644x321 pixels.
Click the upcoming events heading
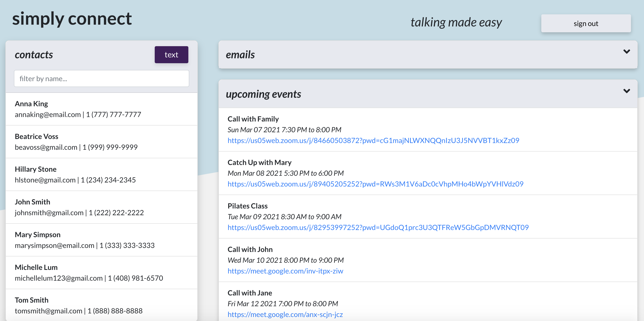point(263,94)
